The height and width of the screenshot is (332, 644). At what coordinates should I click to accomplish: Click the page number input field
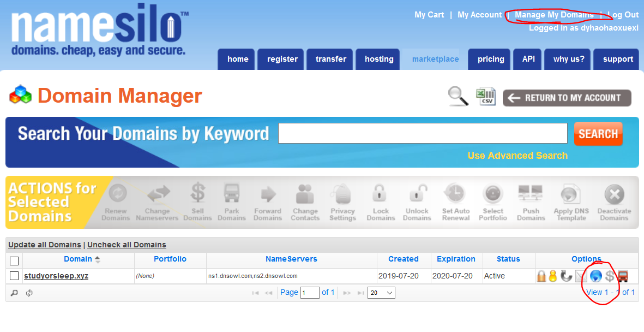tap(310, 293)
